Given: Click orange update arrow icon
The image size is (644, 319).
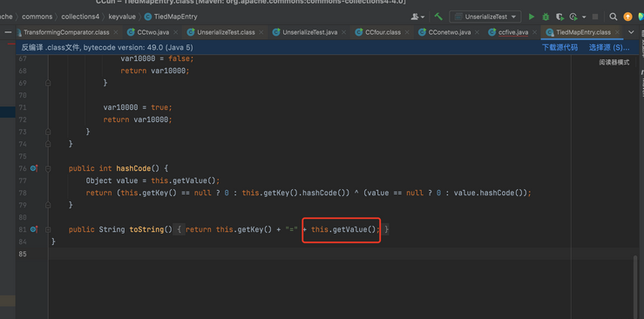Looking at the screenshot, I should pyautogui.click(x=627, y=17).
